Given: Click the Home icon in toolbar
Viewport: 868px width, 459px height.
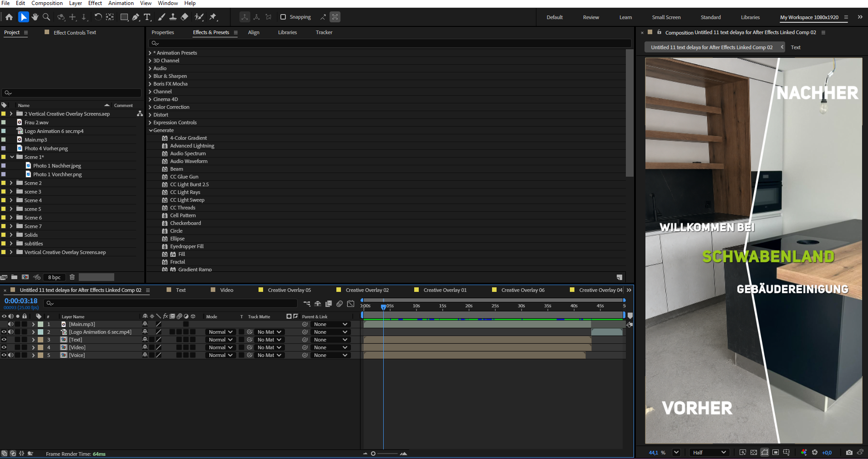Looking at the screenshot, I should (x=9, y=17).
